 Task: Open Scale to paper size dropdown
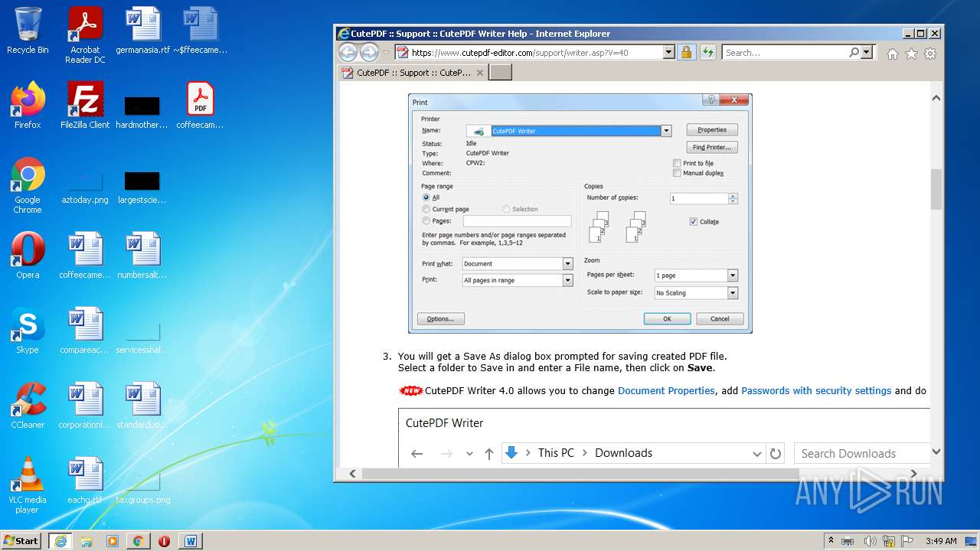[x=733, y=293]
